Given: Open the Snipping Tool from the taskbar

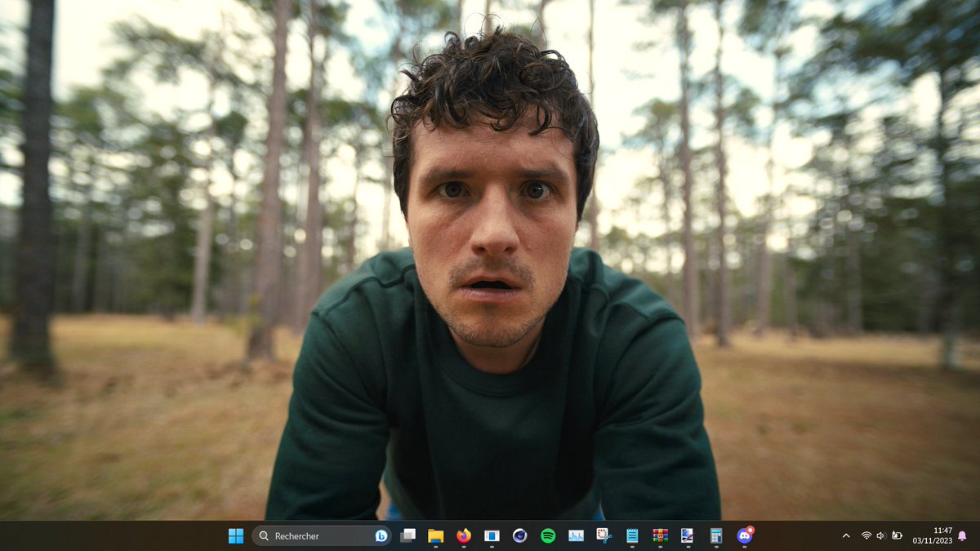Looking at the screenshot, I should click(x=604, y=535).
